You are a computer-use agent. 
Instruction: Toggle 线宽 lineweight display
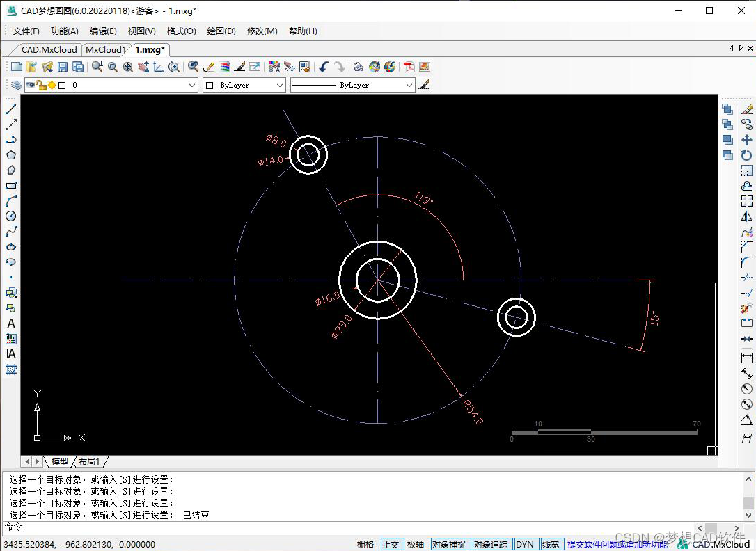coord(551,544)
